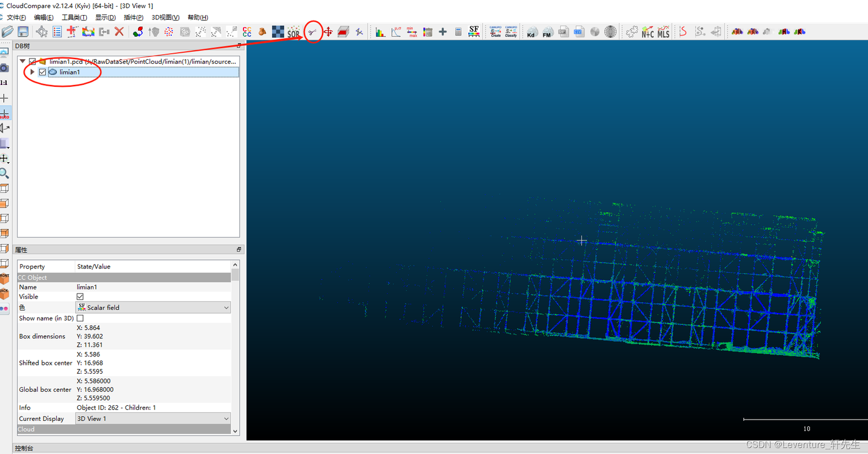Click the red X Delete icon
868x454 pixels.
pyautogui.click(x=119, y=32)
